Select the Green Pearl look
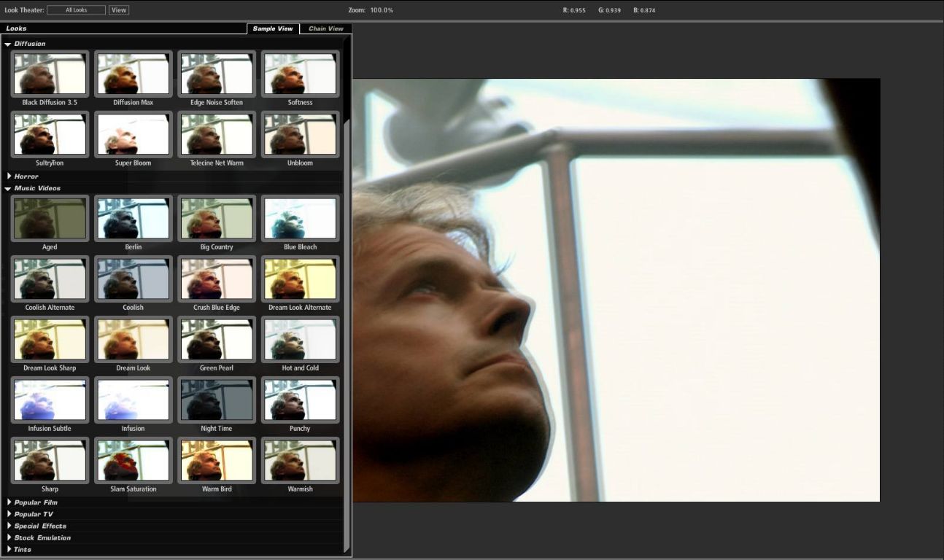944x560 pixels. (217, 339)
